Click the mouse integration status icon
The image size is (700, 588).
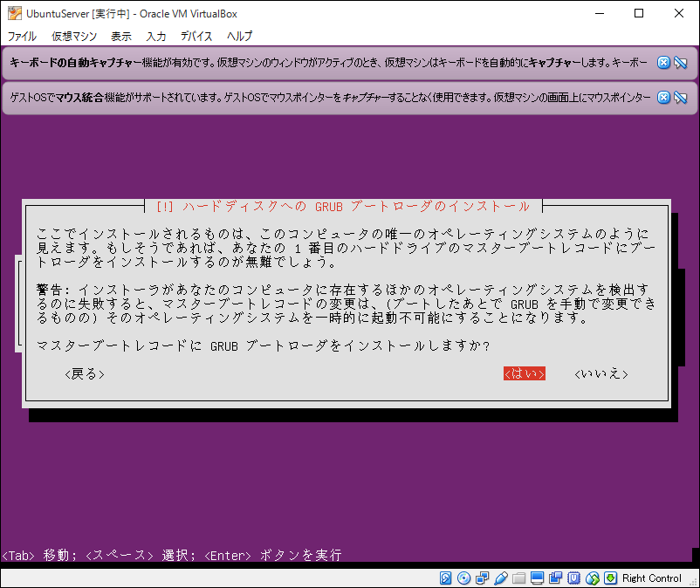(592, 578)
